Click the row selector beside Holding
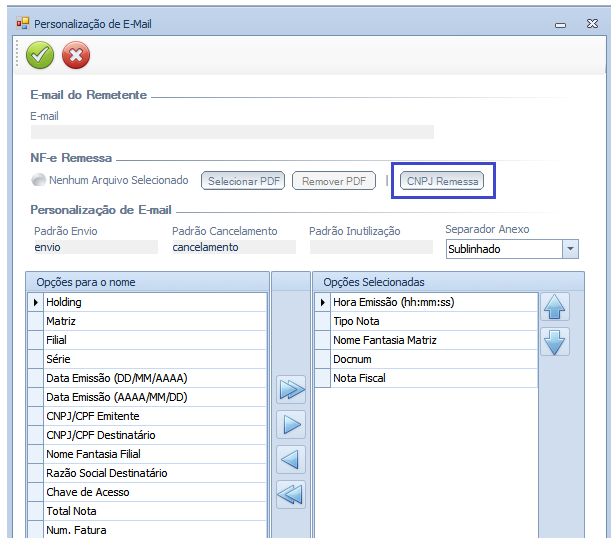The image size is (615, 538). (35, 302)
